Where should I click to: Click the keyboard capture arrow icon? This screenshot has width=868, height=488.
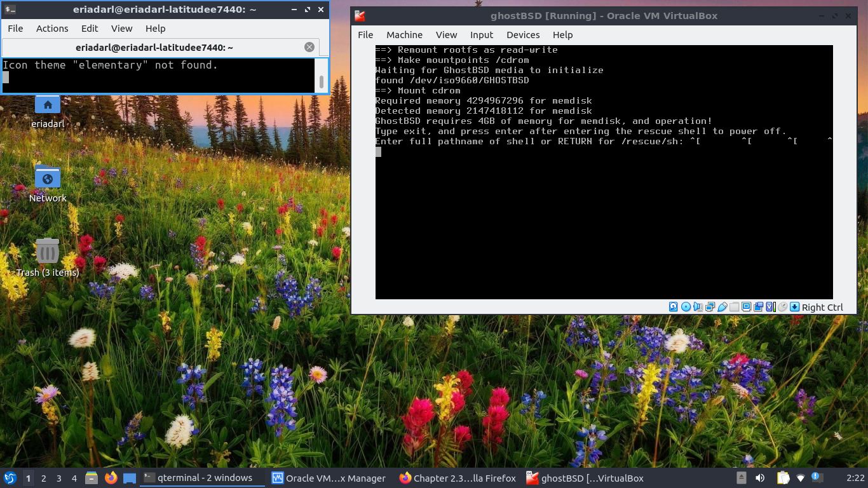click(x=794, y=307)
